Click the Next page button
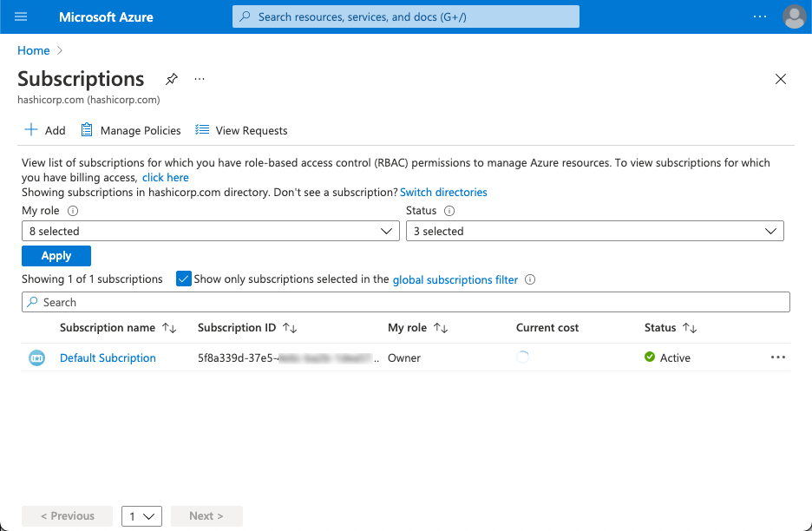Screen dimensions: 812x531 coord(206,516)
